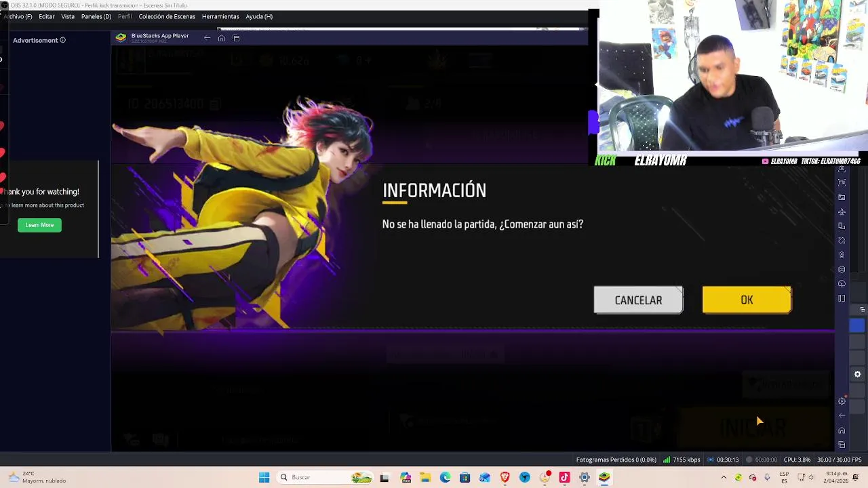Click the home icon in BlueStacks sidebar bottom
Image resolution: width=868 pixels, height=488 pixels.
click(x=842, y=430)
